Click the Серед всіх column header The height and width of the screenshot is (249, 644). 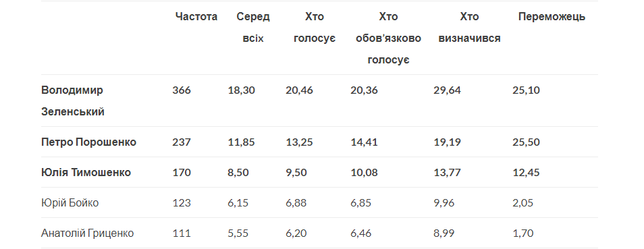click(253, 28)
